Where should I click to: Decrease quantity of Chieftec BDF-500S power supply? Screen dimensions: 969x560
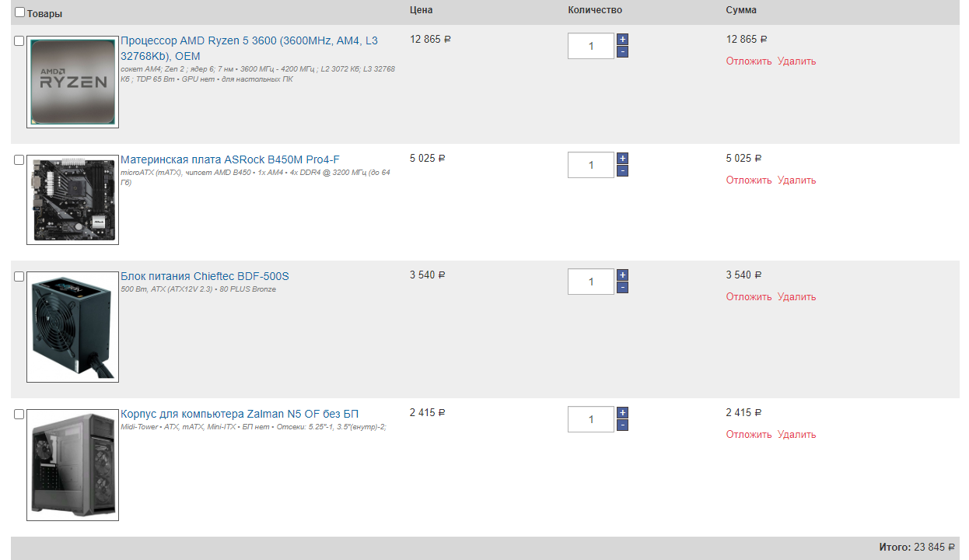coord(622,288)
